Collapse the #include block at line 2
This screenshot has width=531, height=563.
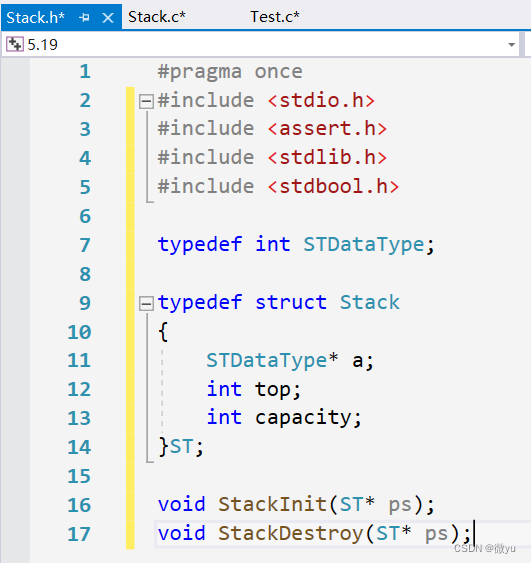pos(146,101)
